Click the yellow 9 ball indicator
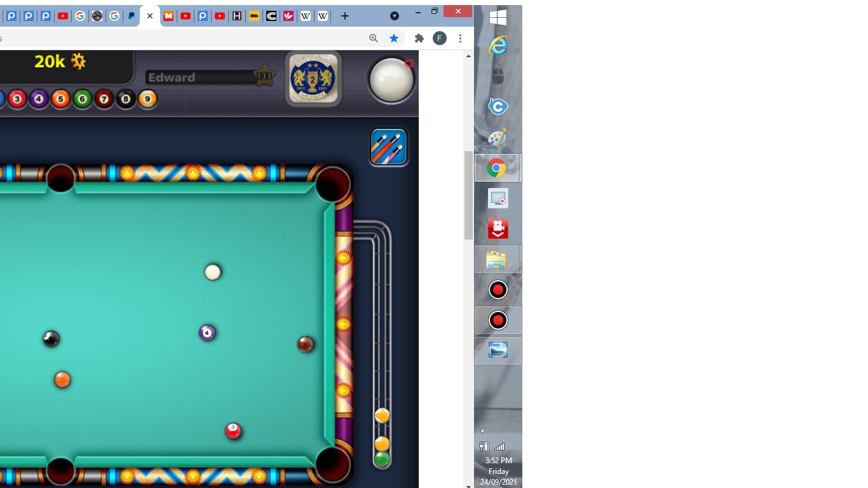Image resolution: width=868 pixels, height=488 pixels. click(147, 99)
